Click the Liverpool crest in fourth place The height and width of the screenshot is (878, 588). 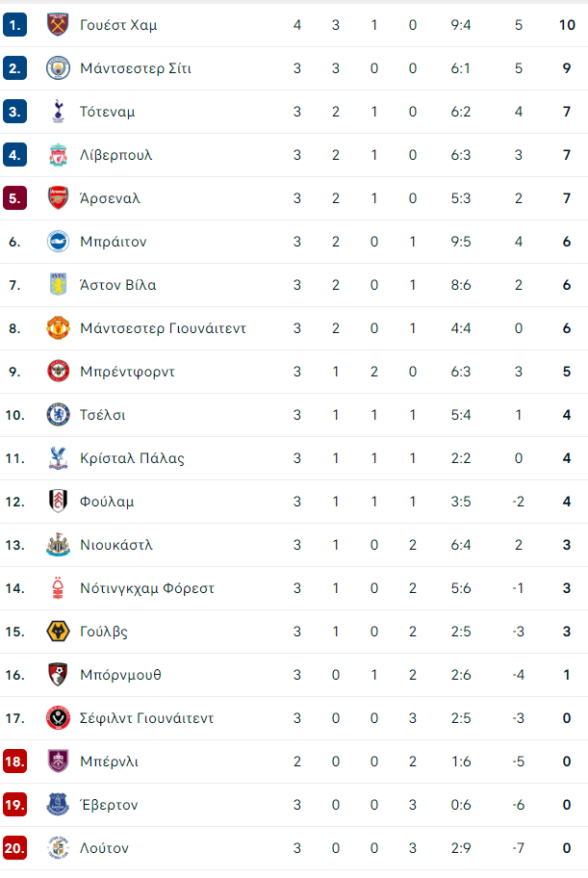pos(58,155)
